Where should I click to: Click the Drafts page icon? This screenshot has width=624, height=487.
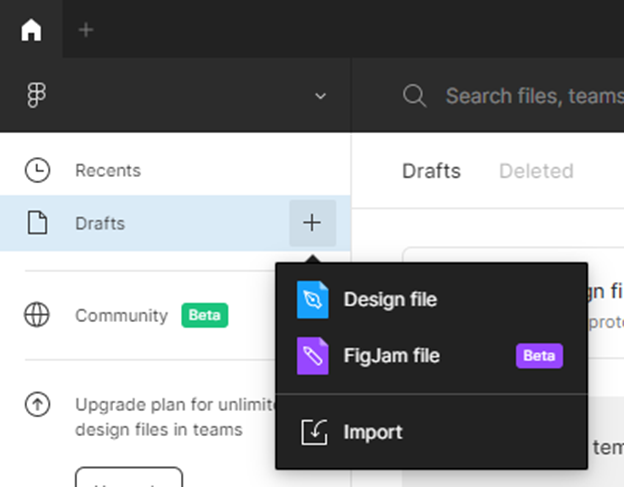37,223
